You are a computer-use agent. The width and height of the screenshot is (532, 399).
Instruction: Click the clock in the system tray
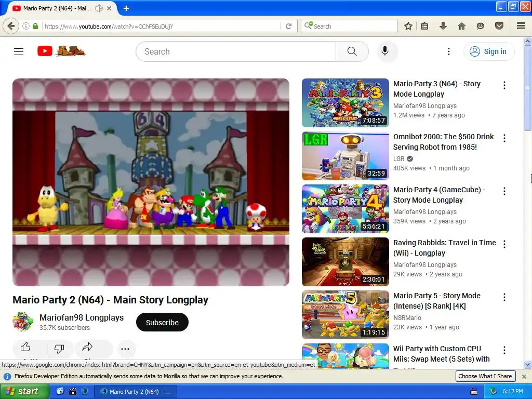(x=513, y=391)
